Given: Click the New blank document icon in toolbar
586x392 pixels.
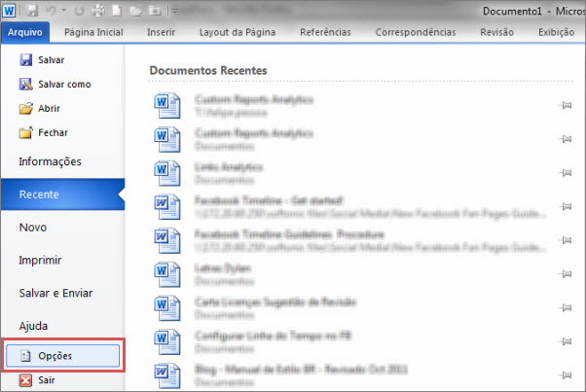Looking at the screenshot, I should click(x=117, y=11).
